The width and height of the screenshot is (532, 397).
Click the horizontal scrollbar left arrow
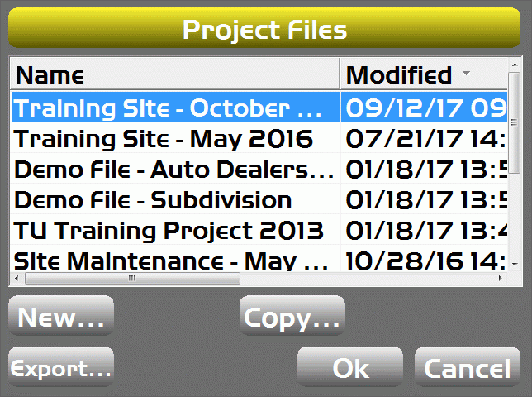(x=17, y=279)
